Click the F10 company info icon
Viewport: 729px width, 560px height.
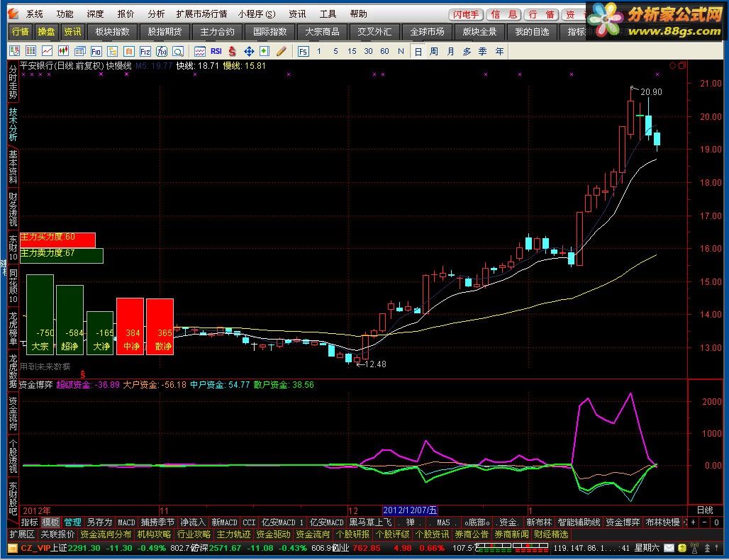(96, 51)
